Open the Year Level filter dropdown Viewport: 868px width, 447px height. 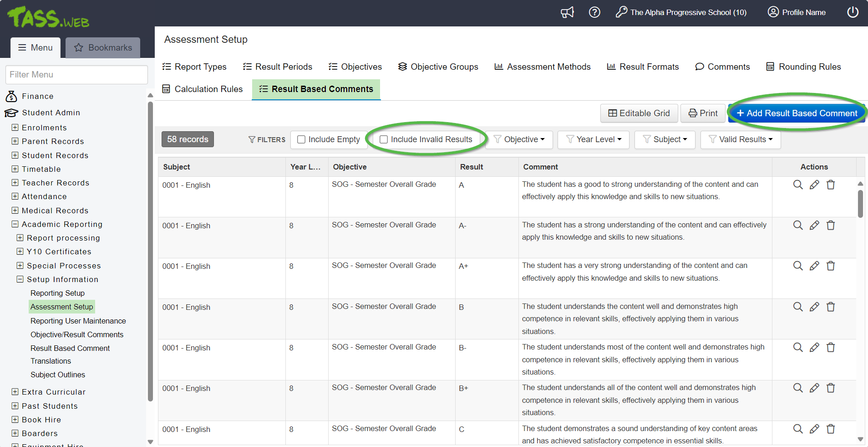(x=594, y=139)
